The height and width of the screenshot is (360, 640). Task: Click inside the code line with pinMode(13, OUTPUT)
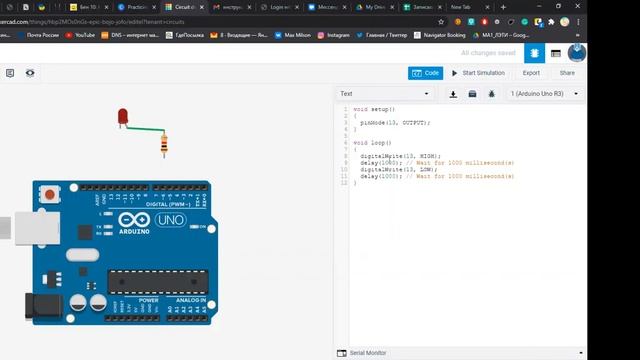point(394,122)
